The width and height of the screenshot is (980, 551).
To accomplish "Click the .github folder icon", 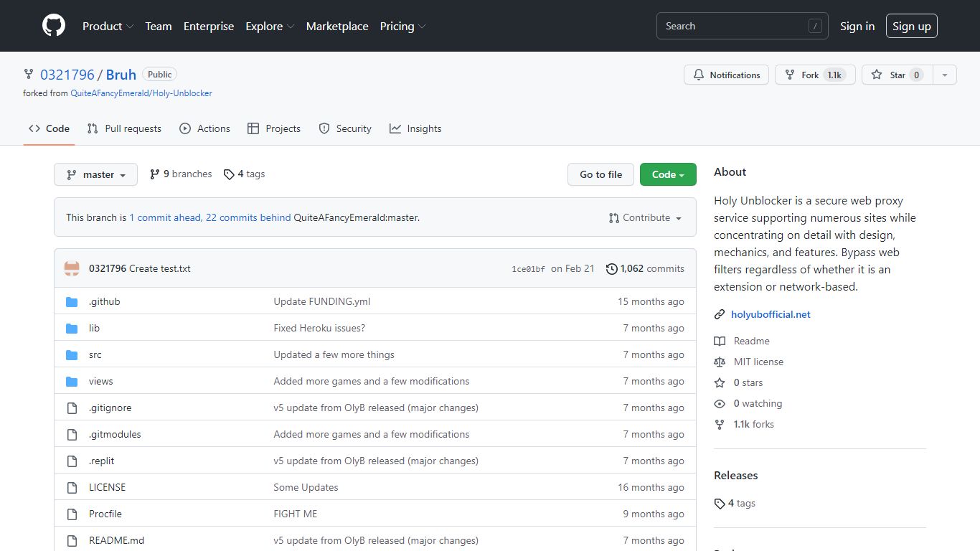I will pos(72,301).
